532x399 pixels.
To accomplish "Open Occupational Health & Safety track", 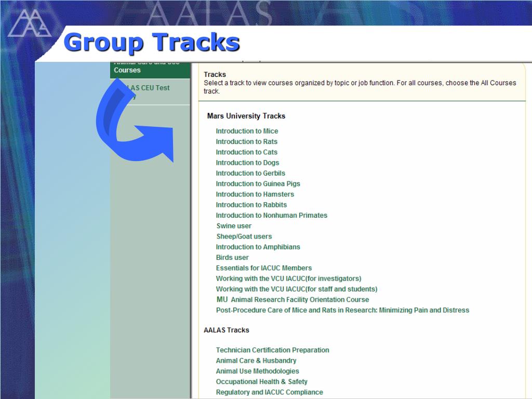I will [x=262, y=381].
